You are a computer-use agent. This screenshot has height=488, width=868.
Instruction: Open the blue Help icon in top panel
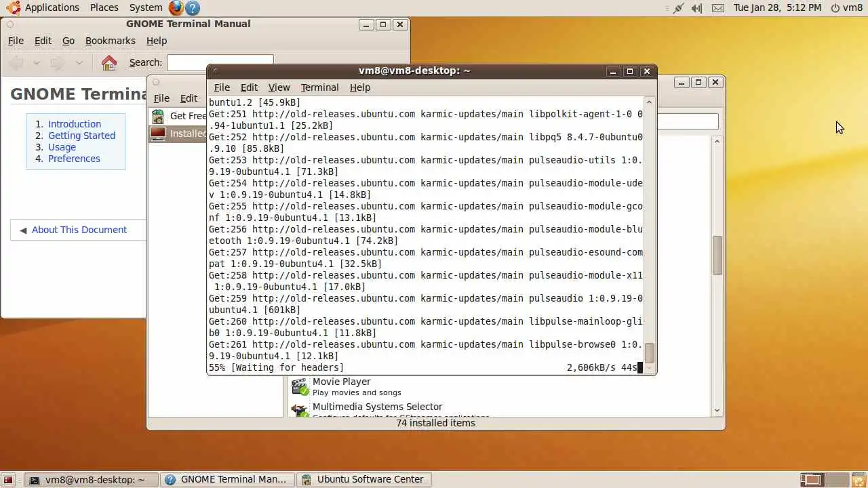(193, 7)
